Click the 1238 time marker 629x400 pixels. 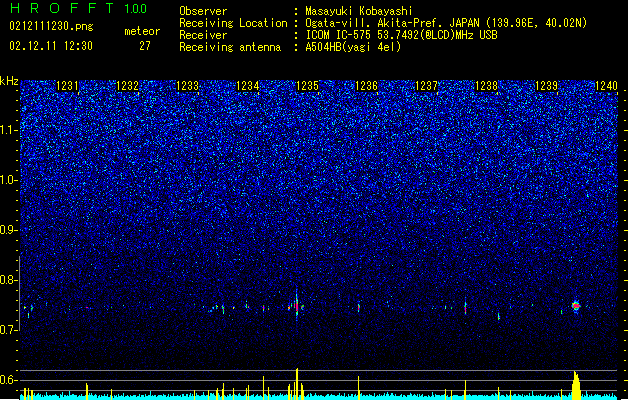pyautogui.click(x=486, y=86)
